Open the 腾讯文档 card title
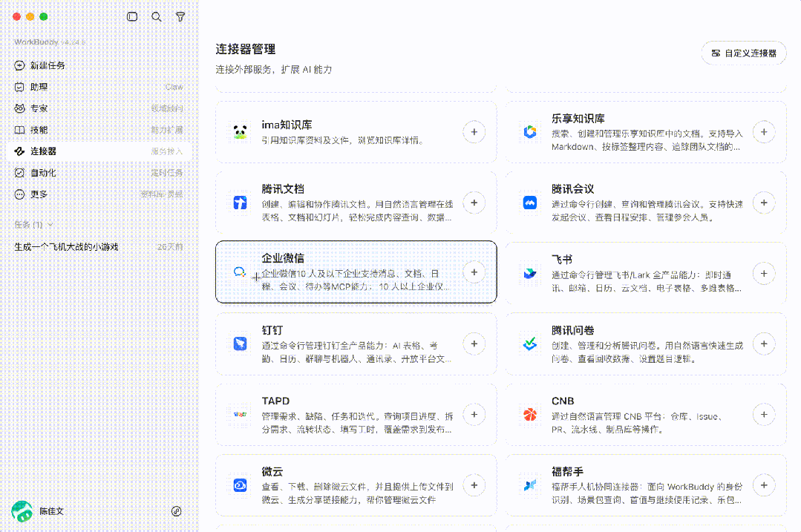 (x=283, y=189)
